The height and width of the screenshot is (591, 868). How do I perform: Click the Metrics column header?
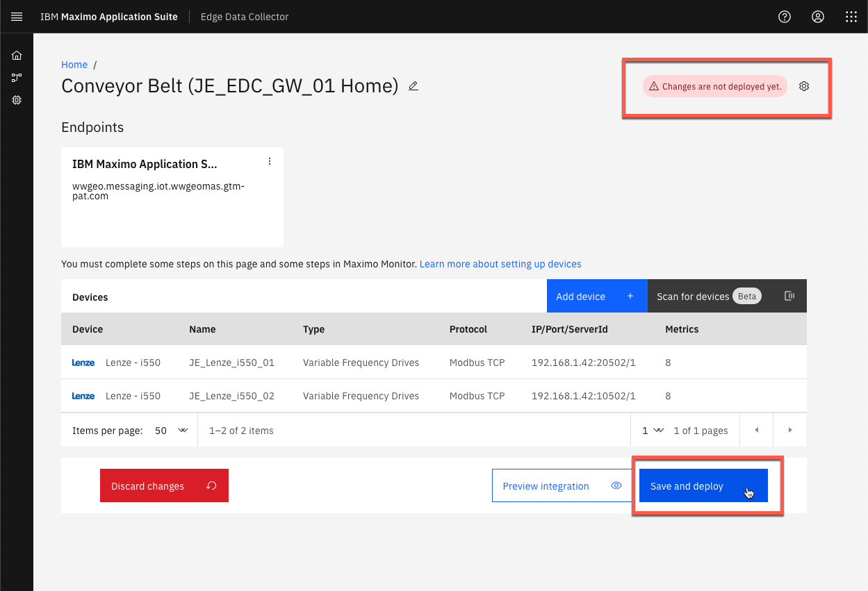[x=682, y=329]
